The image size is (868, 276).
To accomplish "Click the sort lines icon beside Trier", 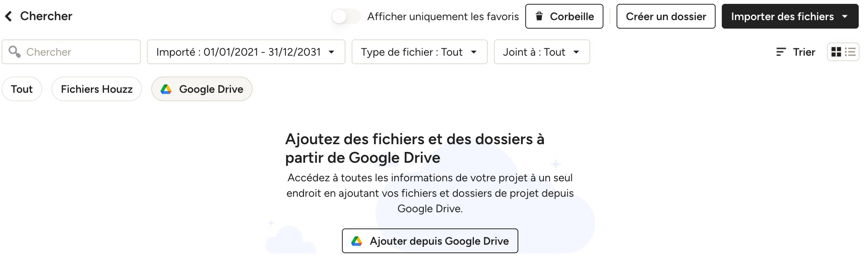I will pos(781,52).
